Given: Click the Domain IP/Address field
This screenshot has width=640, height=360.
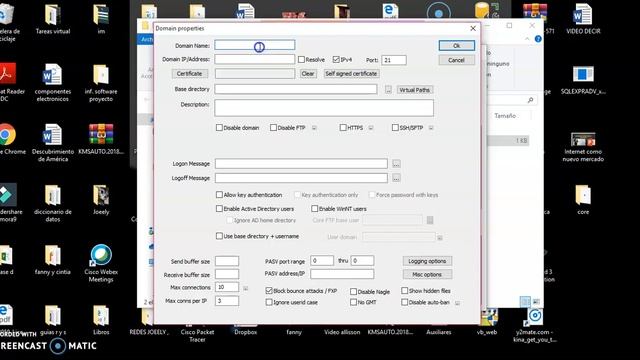Looking at the screenshot, I should 255,60.
